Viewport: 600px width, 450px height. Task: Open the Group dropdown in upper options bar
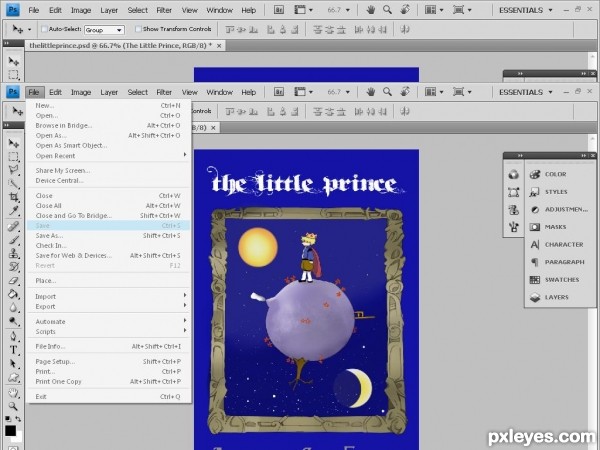pos(104,30)
